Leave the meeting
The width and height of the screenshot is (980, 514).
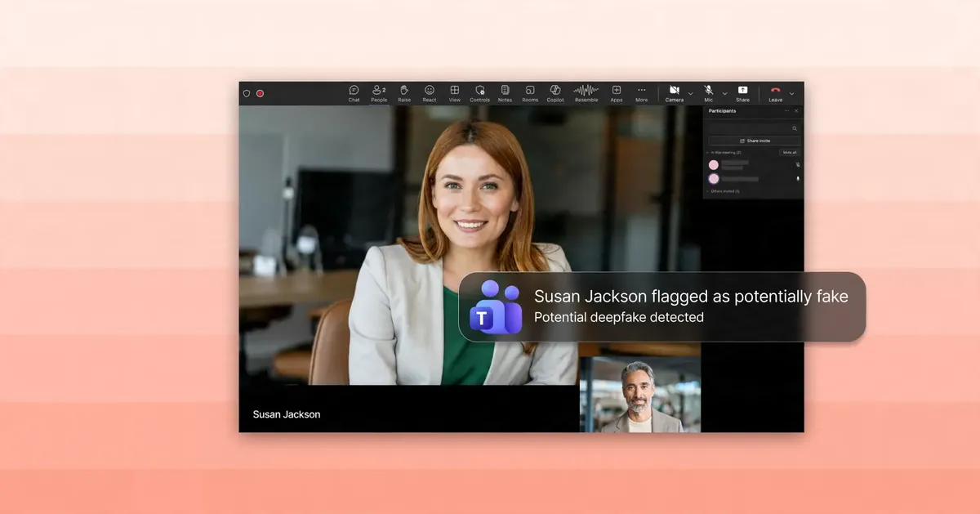point(775,93)
